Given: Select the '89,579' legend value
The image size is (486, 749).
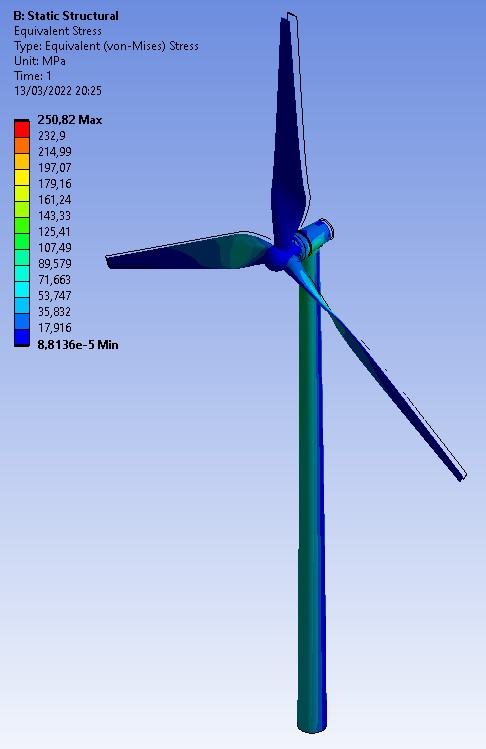Looking at the screenshot, I should [54, 264].
